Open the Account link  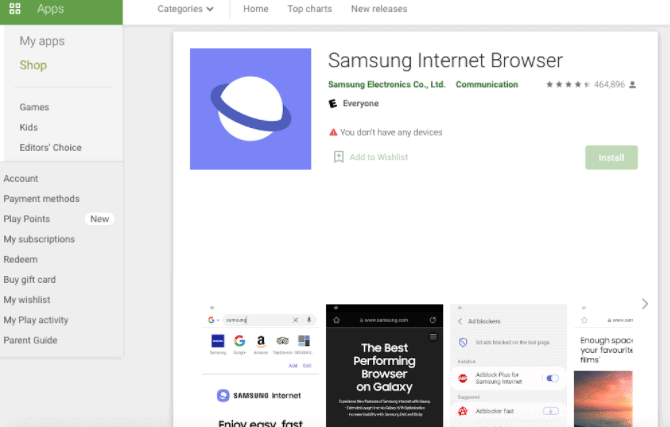click(21, 179)
